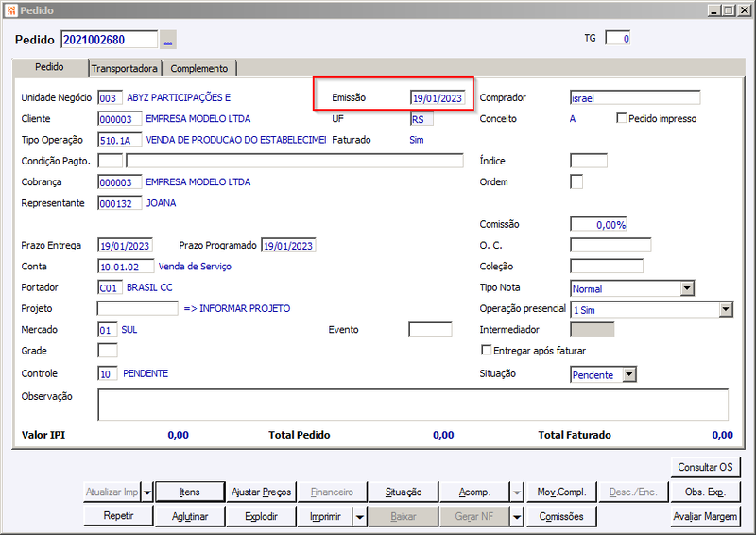Click the Pedido number field
Screen dimensions: 756x535
(110, 40)
